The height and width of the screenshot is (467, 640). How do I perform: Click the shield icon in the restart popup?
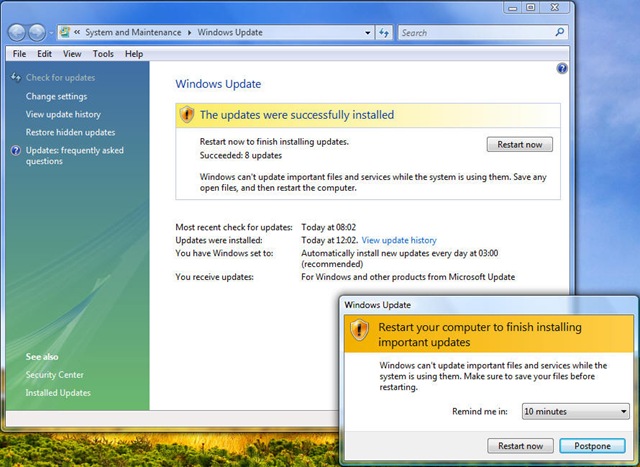click(x=359, y=329)
